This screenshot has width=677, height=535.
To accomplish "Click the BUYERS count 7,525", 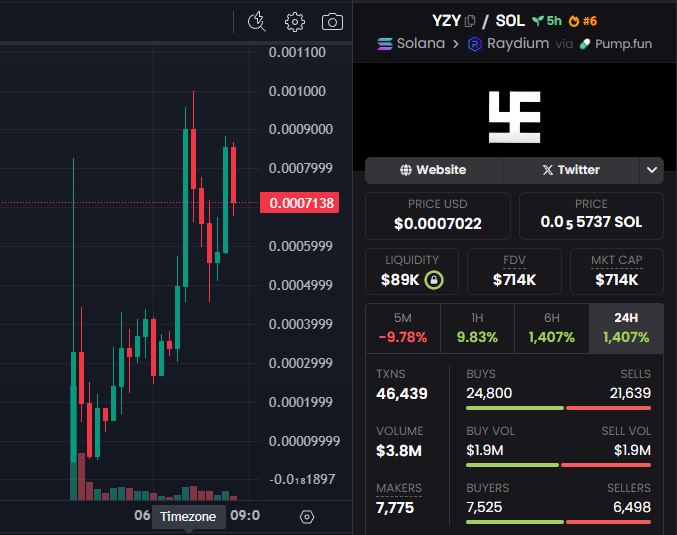I will tap(484, 507).
